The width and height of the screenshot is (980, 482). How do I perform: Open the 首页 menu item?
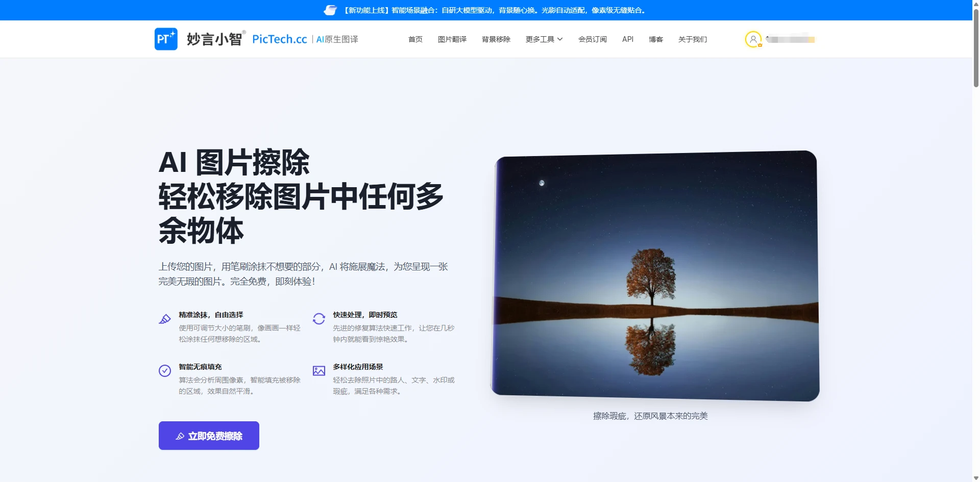(415, 39)
